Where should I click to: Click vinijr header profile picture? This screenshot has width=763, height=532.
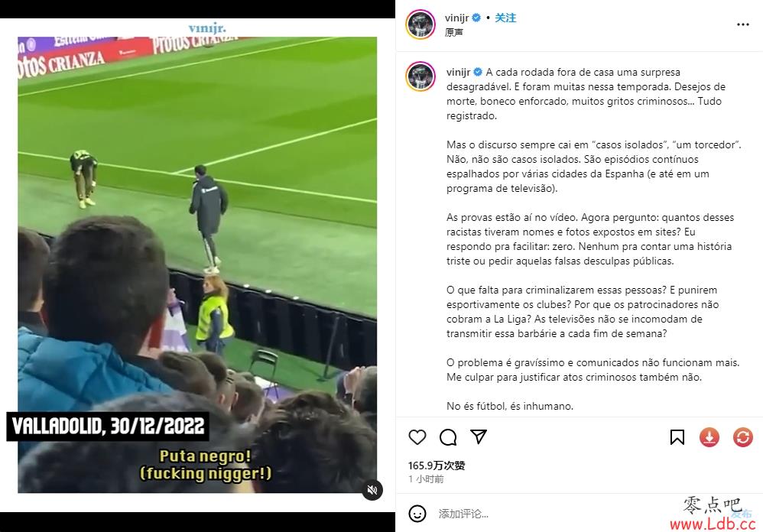coord(420,24)
